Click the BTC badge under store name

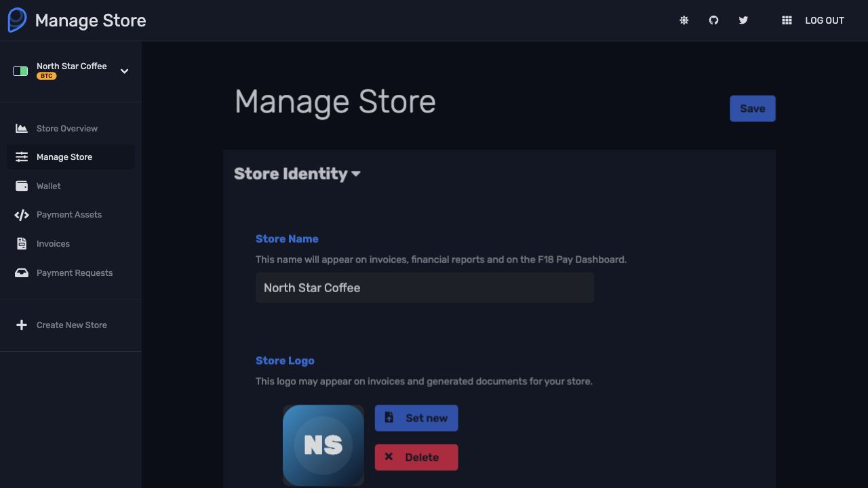[x=46, y=76]
